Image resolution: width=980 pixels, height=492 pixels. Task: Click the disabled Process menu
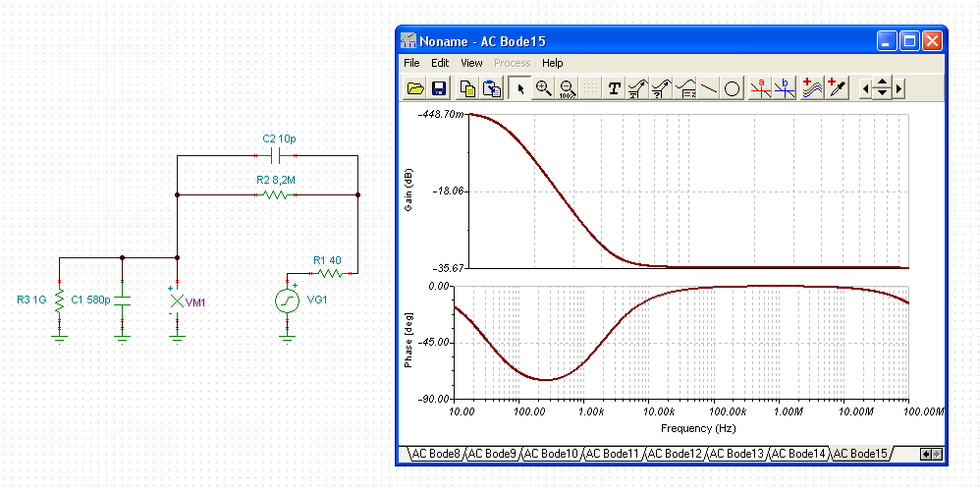512,63
